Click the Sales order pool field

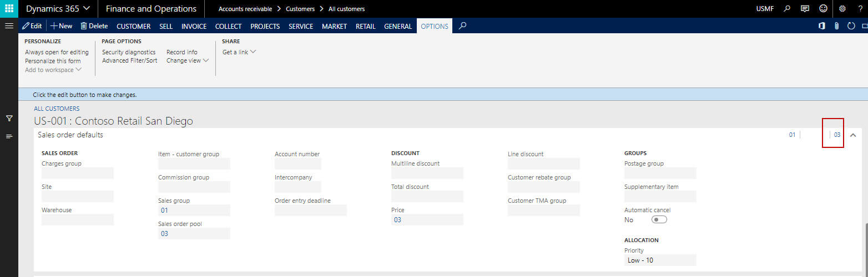(194, 233)
